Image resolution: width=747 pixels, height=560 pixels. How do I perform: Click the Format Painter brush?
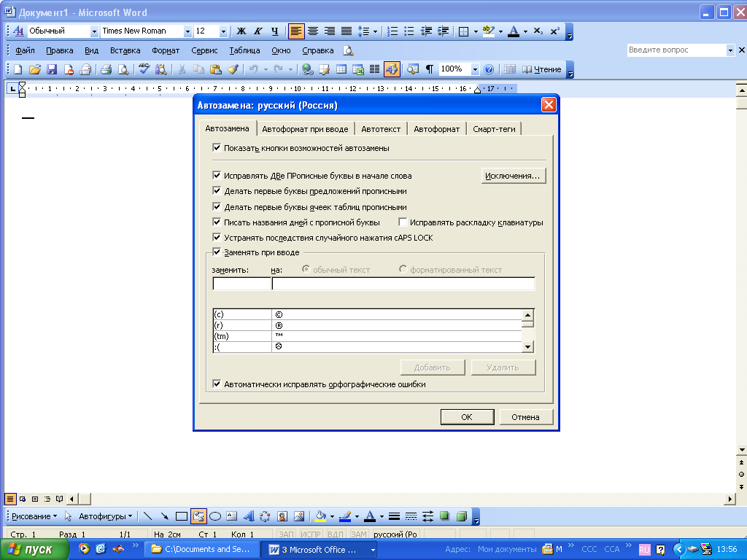coord(233,69)
